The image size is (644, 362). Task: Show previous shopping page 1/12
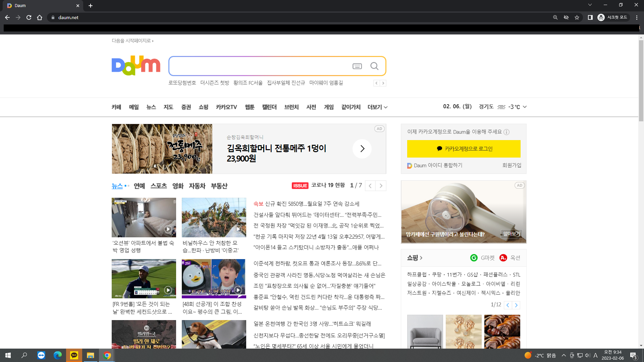pos(508,305)
